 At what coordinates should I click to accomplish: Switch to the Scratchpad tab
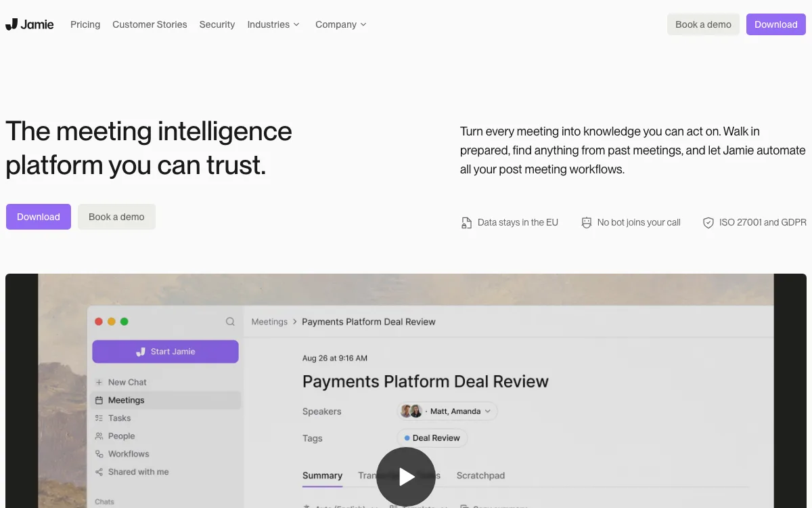click(x=480, y=475)
